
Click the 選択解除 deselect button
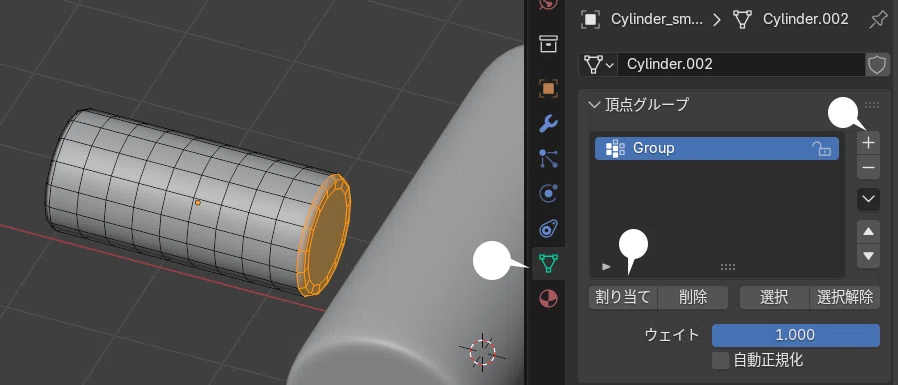pyautogui.click(x=845, y=297)
